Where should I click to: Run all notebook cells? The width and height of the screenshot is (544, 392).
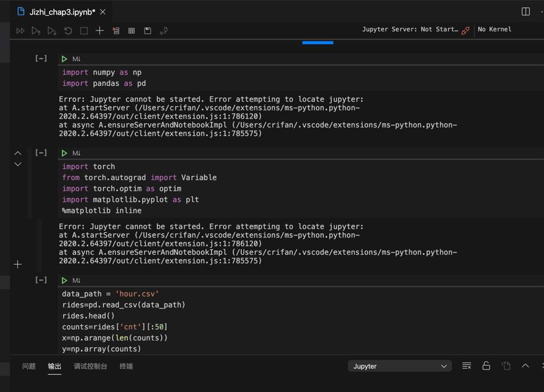20,31
